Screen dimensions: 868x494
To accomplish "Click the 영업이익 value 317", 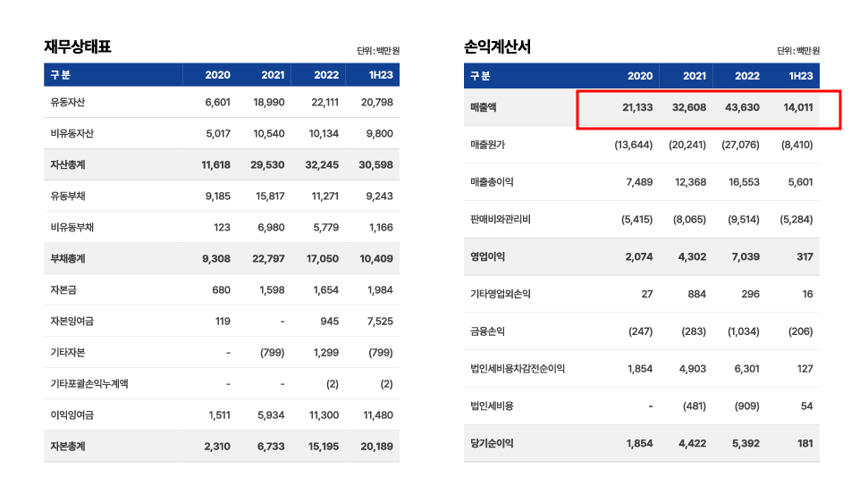I will pyautogui.click(x=805, y=256).
